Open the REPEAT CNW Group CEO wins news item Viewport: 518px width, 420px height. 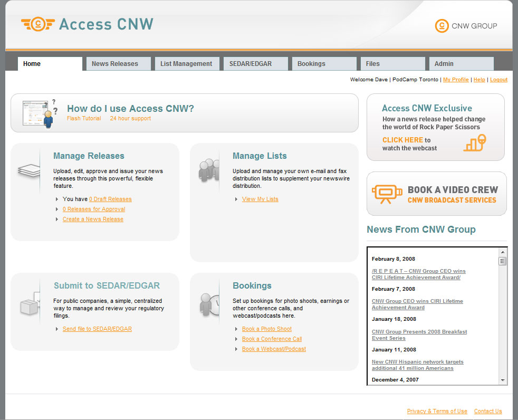tap(418, 274)
